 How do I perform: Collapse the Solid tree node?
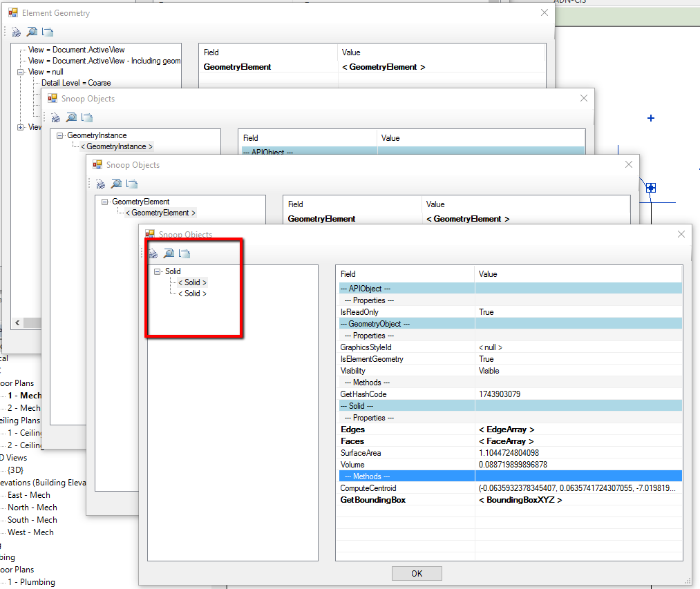pos(158,272)
